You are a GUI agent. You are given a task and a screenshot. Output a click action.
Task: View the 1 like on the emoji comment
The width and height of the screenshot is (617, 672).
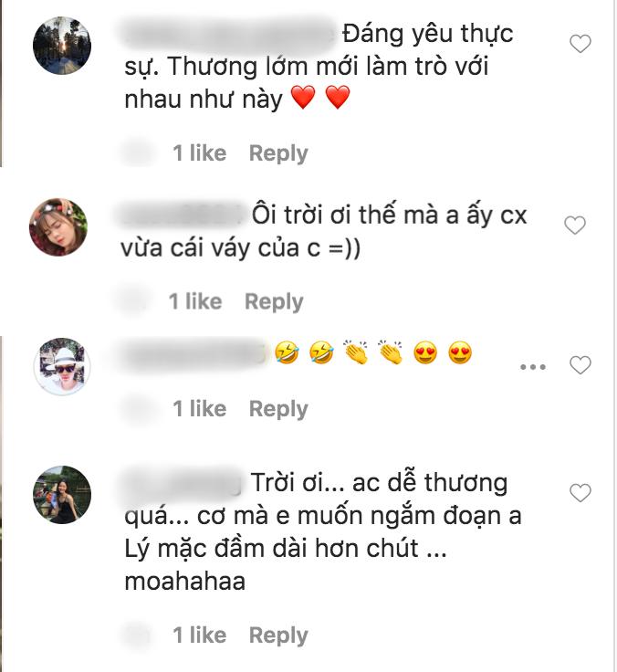pos(200,408)
